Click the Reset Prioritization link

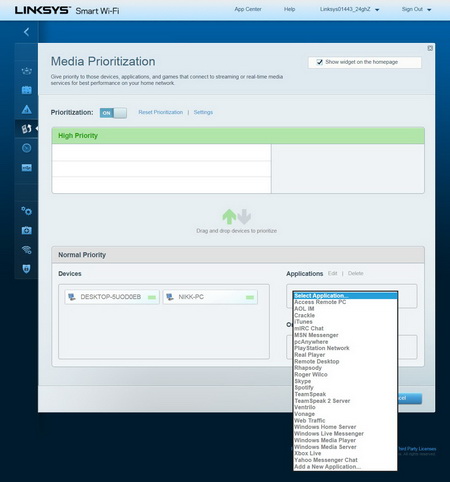pyautogui.click(x=161, y=112)
